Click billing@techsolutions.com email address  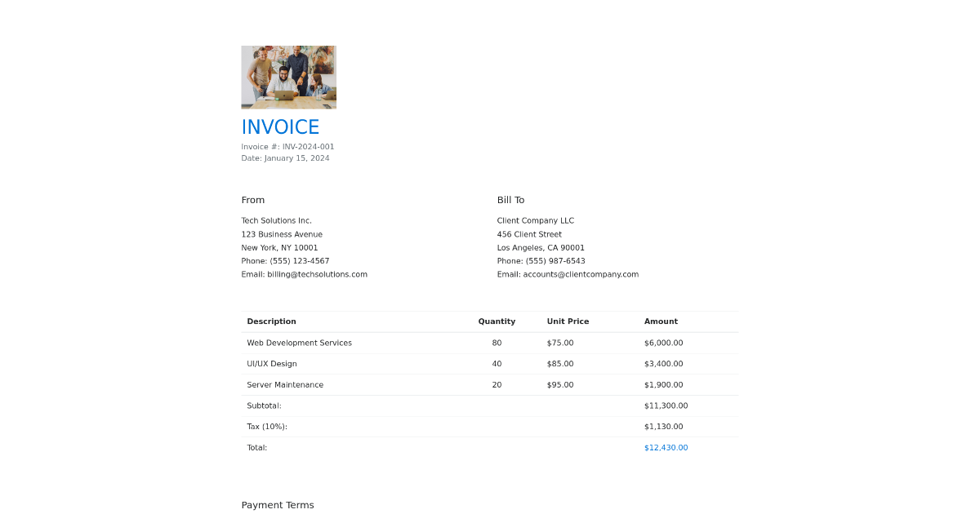point(304,274)
